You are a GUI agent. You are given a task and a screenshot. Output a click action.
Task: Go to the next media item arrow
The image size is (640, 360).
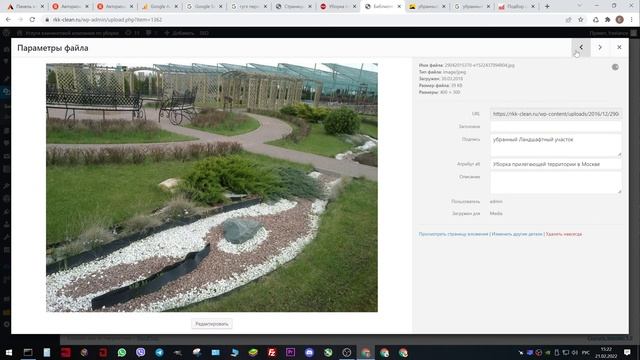click(x=600, y=47)
